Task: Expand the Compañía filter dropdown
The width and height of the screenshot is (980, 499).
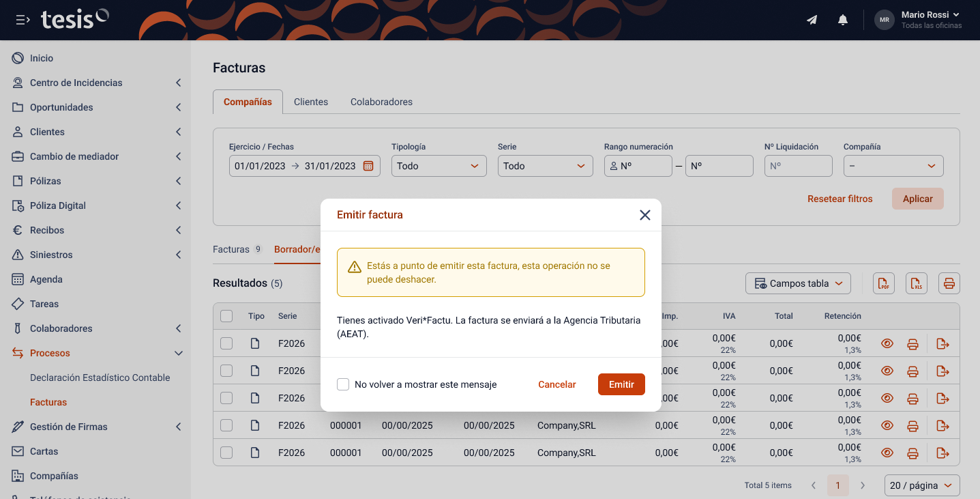Action: pos(893,166)
